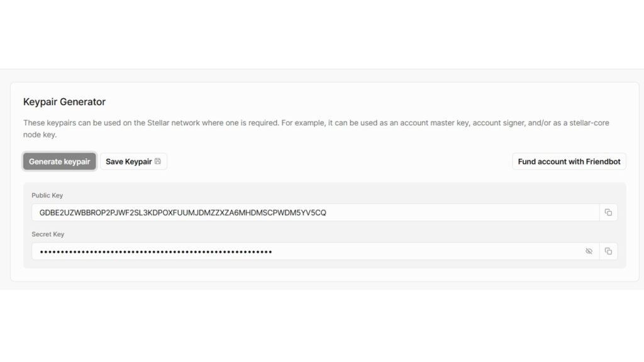Copy the public key using its copy icon
The width and height of the screenshot is (644, 362).
[608, 212]
